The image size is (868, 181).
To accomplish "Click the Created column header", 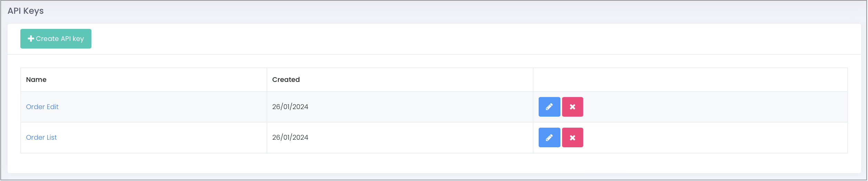I will [286, 80].
